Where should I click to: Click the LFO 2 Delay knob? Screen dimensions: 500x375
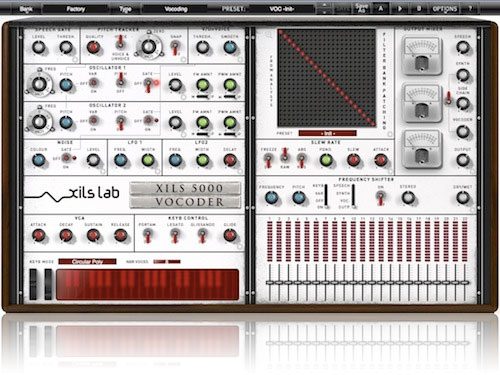click(230, 160)
